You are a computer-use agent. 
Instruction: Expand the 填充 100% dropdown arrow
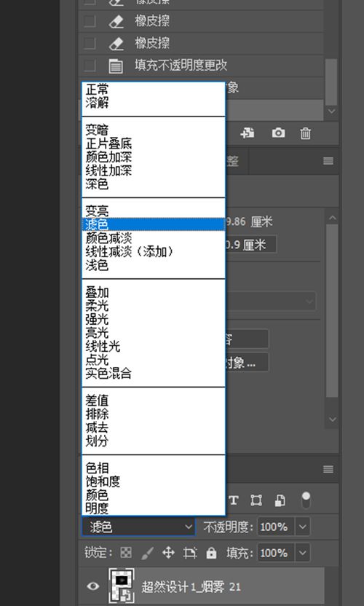point(303,553)
